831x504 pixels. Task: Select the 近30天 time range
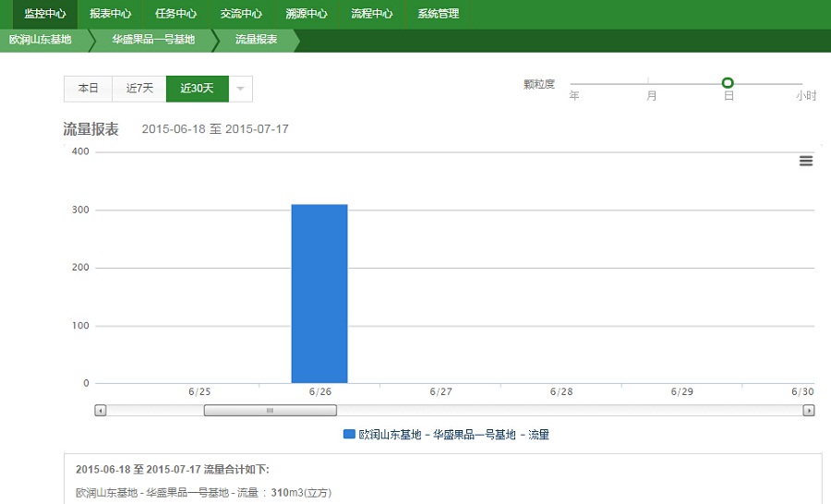pyautogui.click(x=197, y=89)
